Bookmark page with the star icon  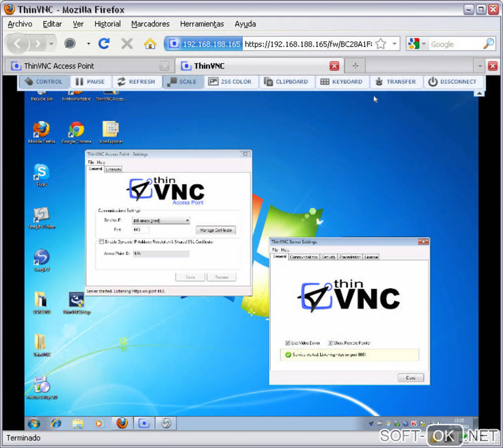[x=381, y=43]
